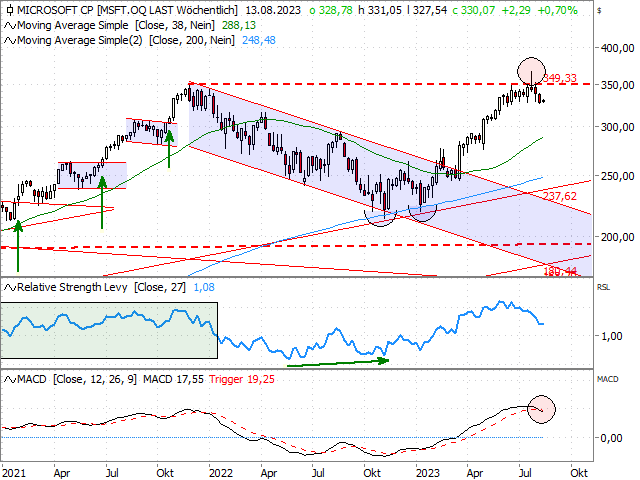Click the 38-period average value 288,13
Screen dimensions: 640x480
pos(239,25)
